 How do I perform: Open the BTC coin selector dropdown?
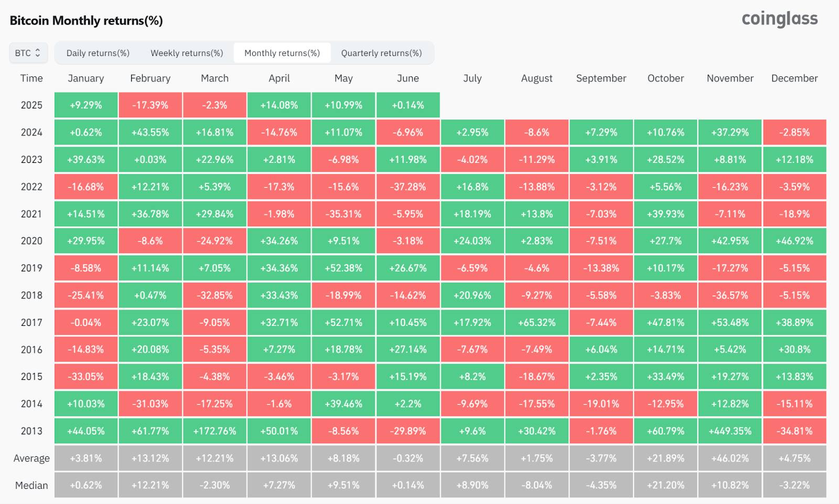tap(27, 52)
